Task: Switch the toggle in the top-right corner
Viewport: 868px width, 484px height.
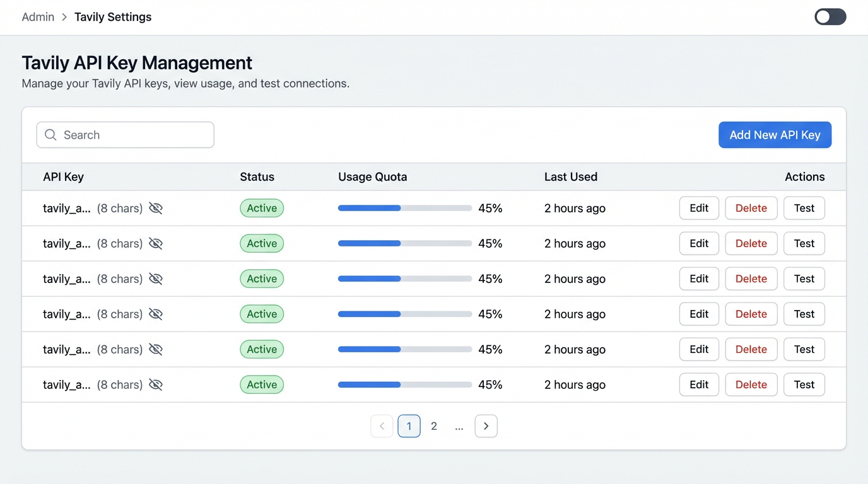Action: click(x=830, y=17)
